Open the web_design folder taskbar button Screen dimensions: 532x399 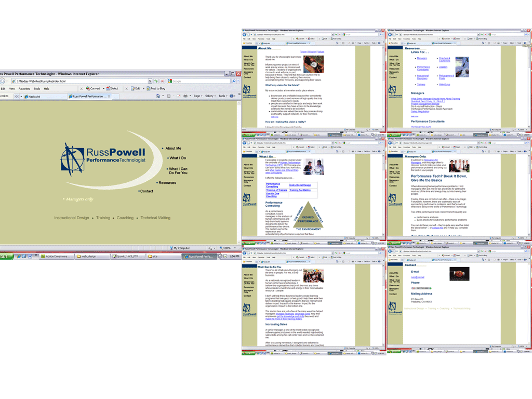point(92,257)
